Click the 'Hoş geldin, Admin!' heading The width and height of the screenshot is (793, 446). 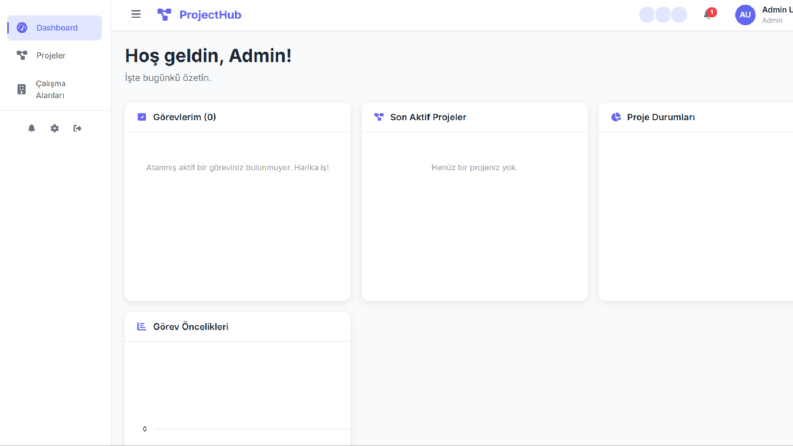[x=208, y=56]
